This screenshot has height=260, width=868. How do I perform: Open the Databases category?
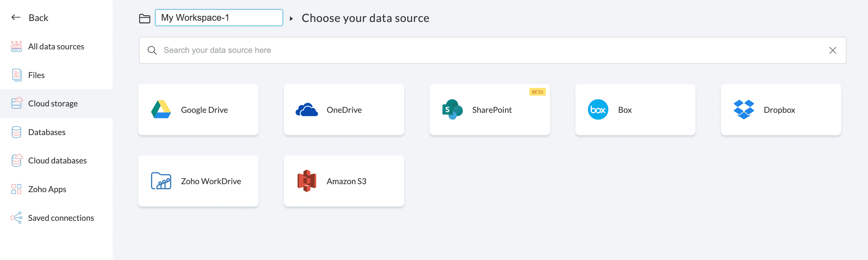[x=47, y=132]
